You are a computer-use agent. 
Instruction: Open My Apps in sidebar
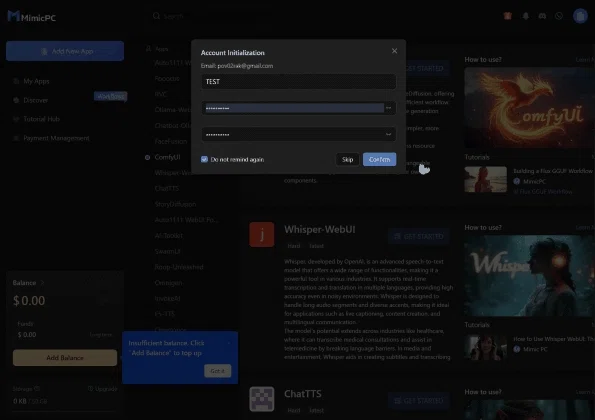[x=36, y=81]
